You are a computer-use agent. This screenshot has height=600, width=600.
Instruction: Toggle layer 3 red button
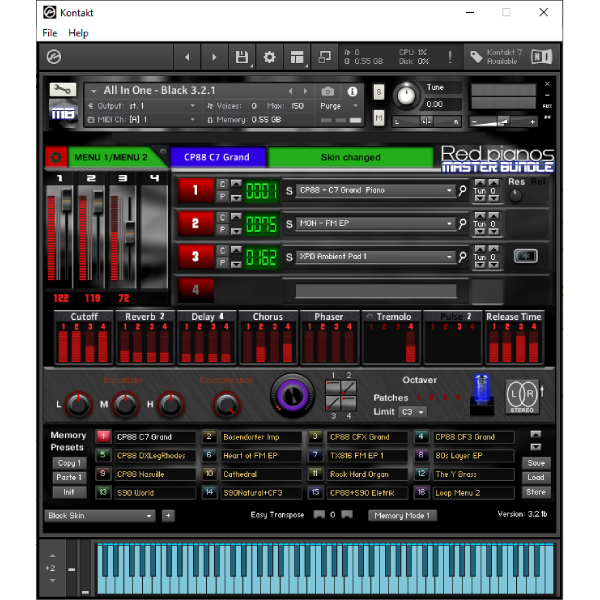pyautogui.click(x=196, y=256)
